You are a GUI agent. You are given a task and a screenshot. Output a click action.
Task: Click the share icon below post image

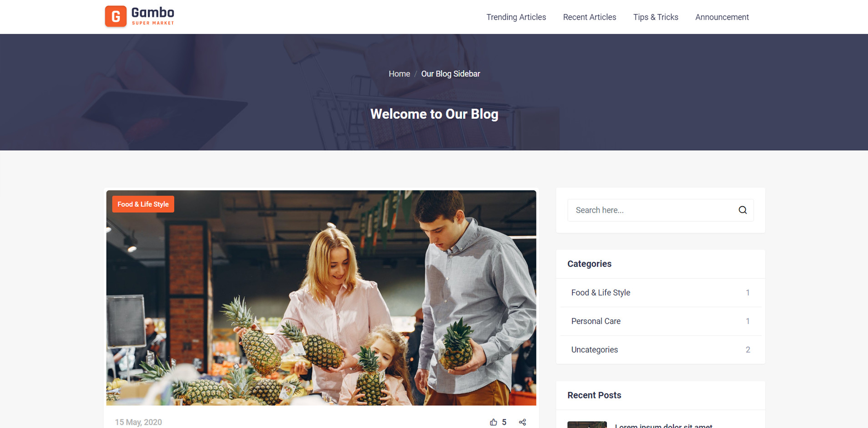(x=522, y=422)
